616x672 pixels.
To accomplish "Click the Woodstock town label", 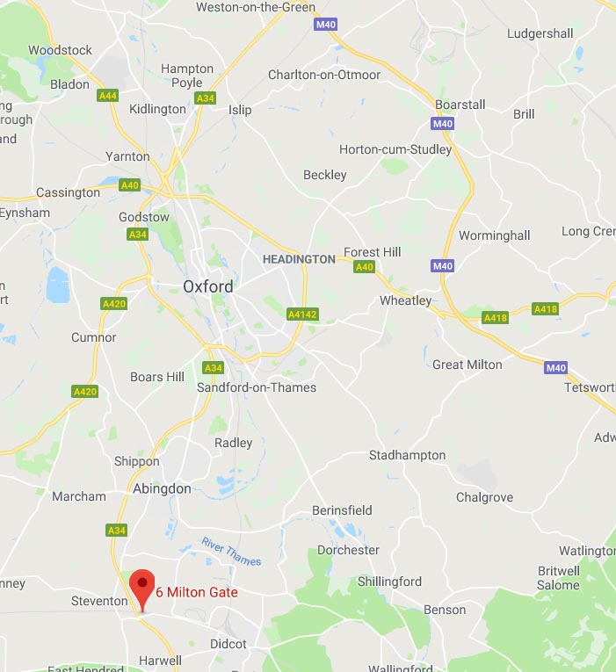I will click(60, 50).
